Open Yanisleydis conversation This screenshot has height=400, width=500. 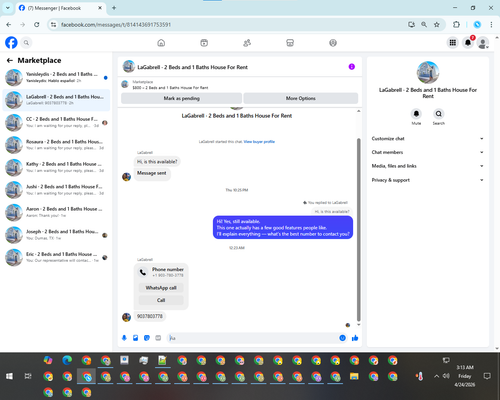[56, 77]
